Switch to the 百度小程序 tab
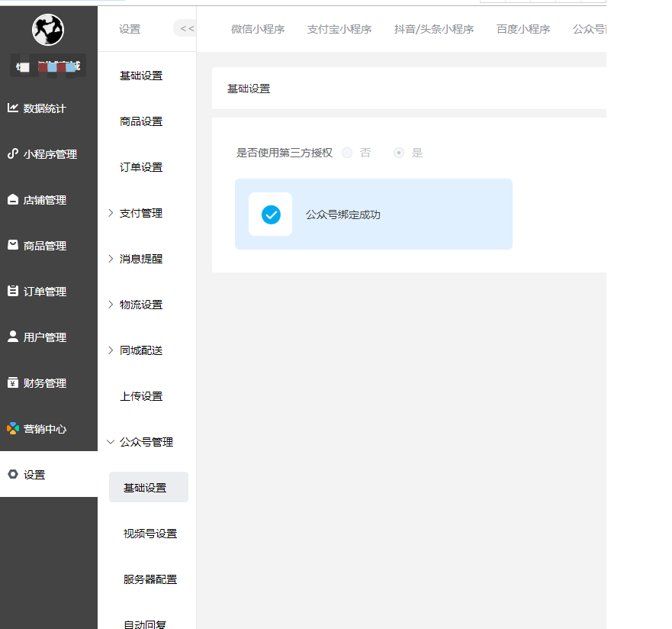Viewport: 672px width, 629px height. pos(523,30)
